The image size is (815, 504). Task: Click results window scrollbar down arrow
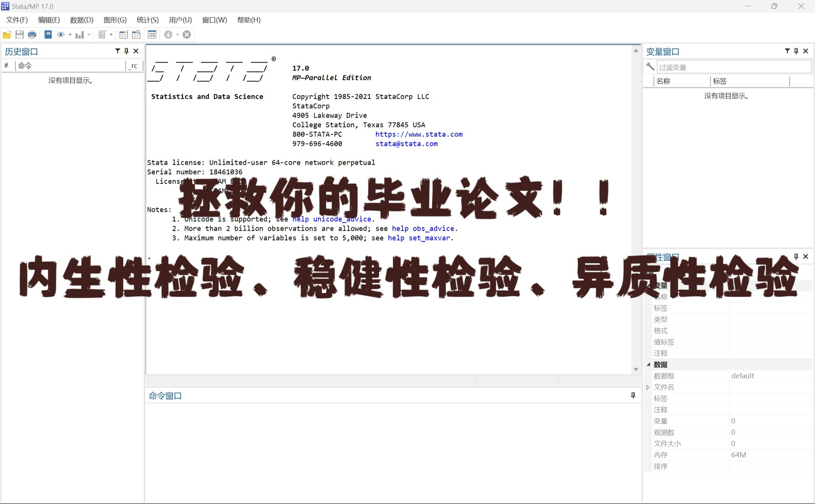click(x=636, y=369)
